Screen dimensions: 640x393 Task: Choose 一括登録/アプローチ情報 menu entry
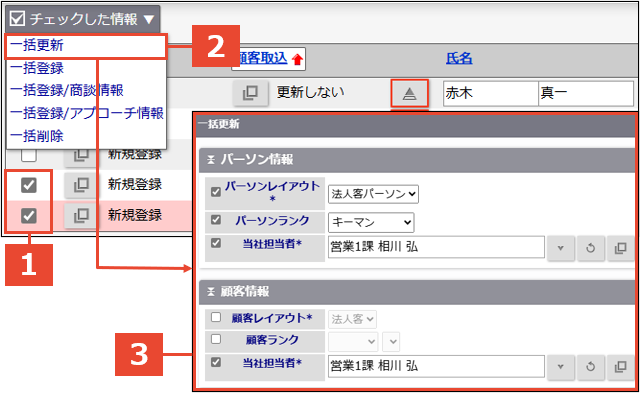87,113
